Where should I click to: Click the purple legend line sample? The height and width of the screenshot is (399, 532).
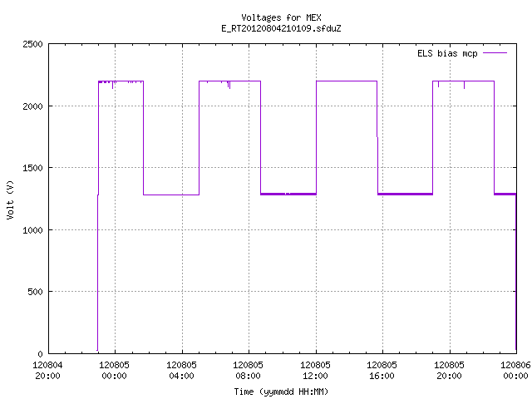click(x=495, y=53)
